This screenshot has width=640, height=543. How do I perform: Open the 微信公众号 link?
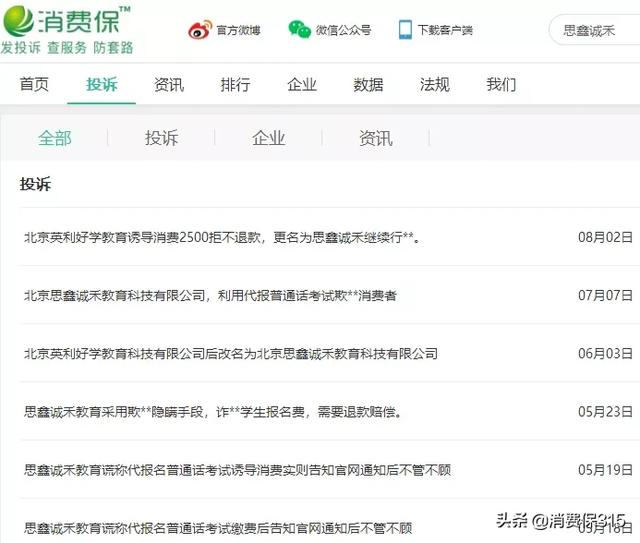[x=343, y=30]
